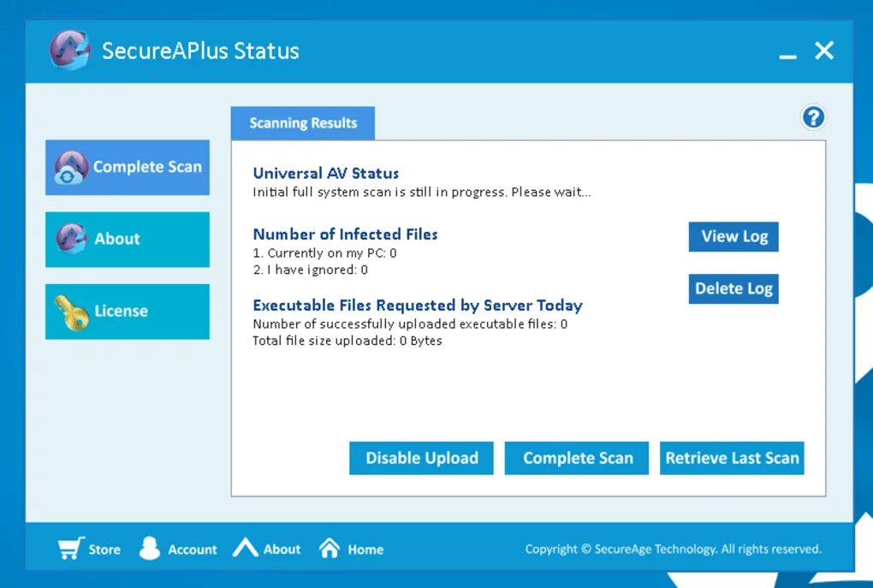Retrieve the last scan results

(x=732, y=458)
